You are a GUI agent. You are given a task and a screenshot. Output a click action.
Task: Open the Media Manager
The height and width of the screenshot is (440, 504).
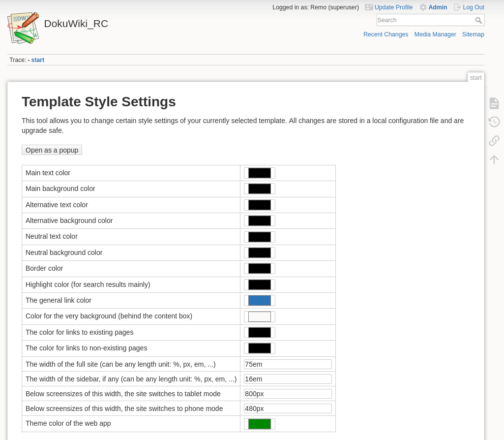(435, 34)
